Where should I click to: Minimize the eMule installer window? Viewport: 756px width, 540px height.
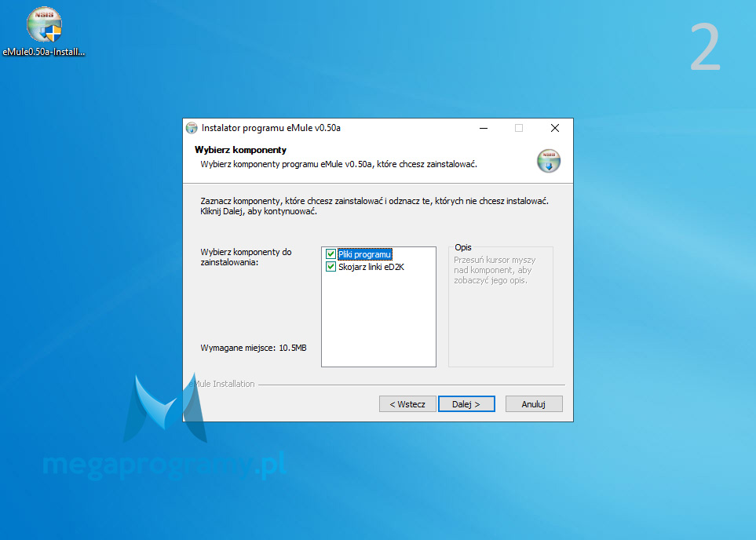[484, 128]
